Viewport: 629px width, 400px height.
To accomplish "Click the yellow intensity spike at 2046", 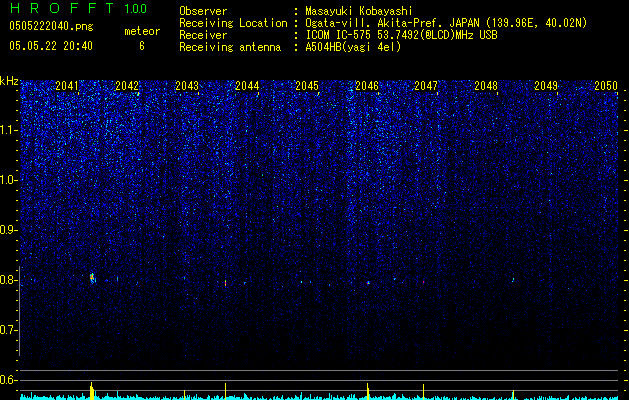I will [x=368, y=391].
